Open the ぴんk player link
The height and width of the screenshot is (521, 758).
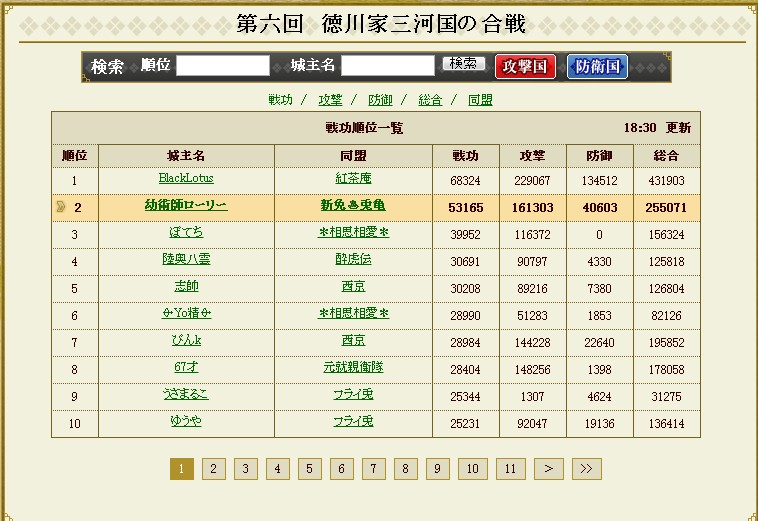tap(186, 340)
